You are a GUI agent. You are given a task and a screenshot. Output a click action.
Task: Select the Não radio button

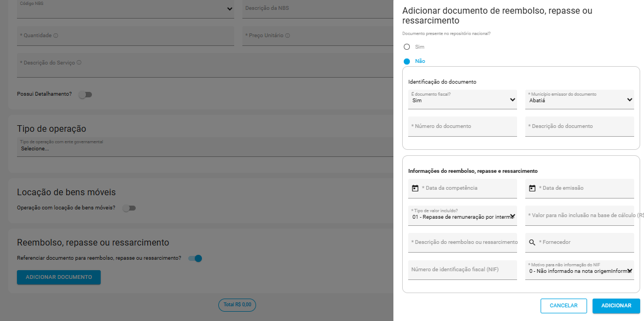pyautogui.click(x=407, y=61)
